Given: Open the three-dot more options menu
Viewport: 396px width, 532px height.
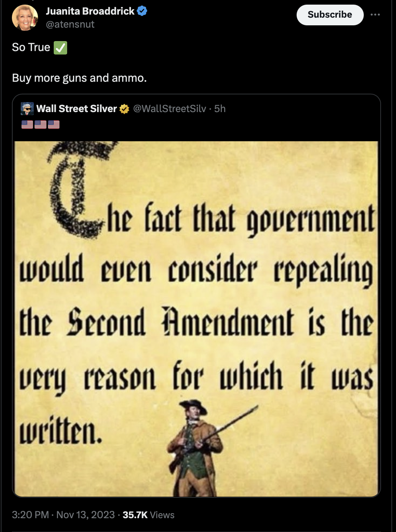Looking at the screenshot, I should (x=375, y=15).
